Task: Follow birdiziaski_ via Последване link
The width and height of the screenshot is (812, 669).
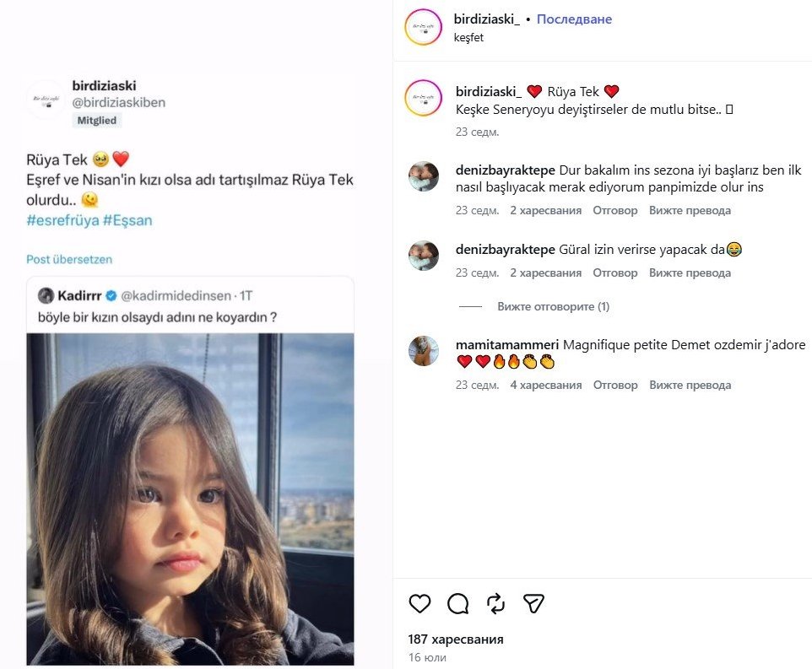Action: (574, 19)
